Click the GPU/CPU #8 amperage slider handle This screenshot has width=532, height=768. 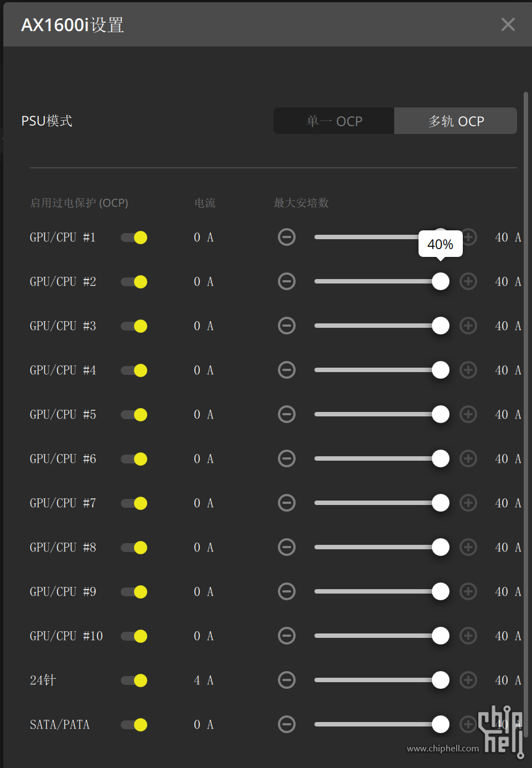pos(441,547)
